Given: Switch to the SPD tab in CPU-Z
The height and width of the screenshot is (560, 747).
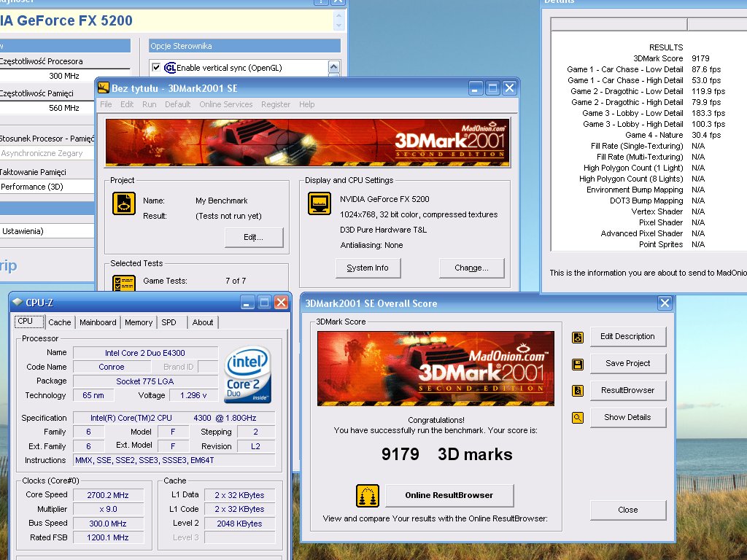Looking at the screenshot, I should point(169,322).
